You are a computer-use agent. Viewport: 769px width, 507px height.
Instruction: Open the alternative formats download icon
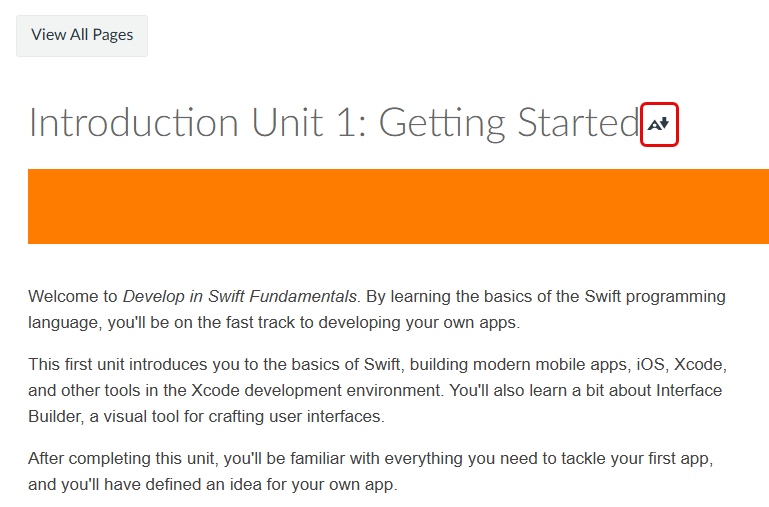pos(659,125)
